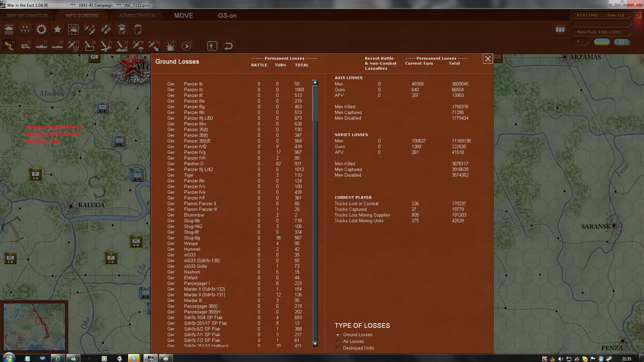Click the taskbar clock showing 21:35
Screen dimensions: 644x362
coord(626,359)
